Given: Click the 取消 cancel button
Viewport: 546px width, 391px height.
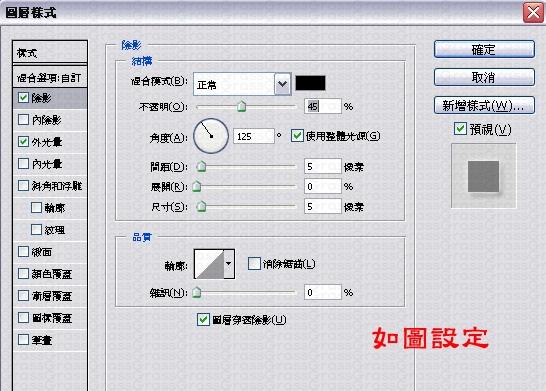Looking at the screenshot, I should 484,77.
